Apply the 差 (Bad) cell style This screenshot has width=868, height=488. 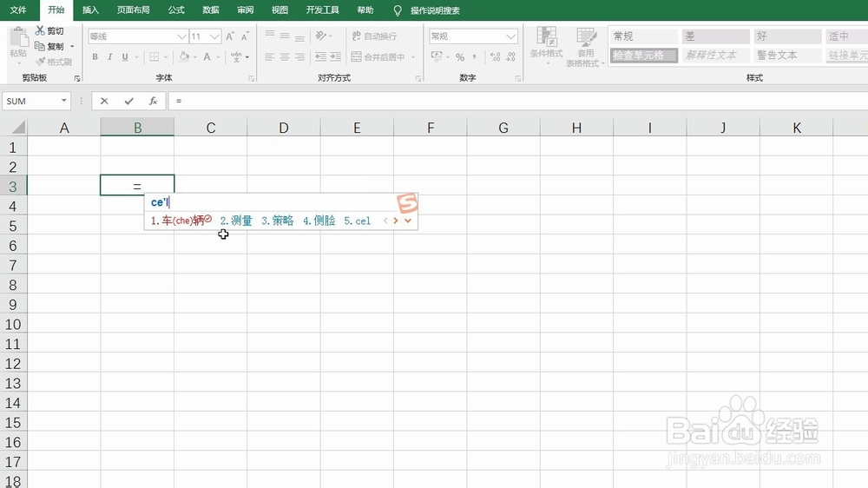tap(716, 36)
